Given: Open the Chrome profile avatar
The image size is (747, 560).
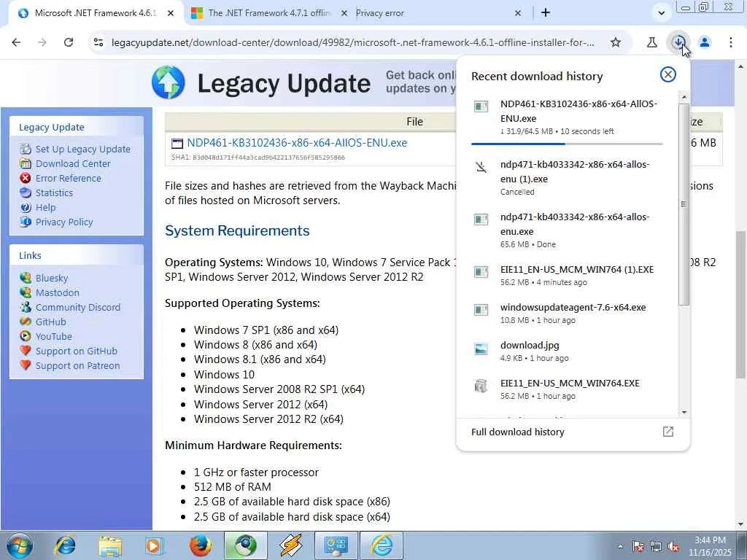Looking at the screenshot, I should pyautogui.click(x=705, y=42).
